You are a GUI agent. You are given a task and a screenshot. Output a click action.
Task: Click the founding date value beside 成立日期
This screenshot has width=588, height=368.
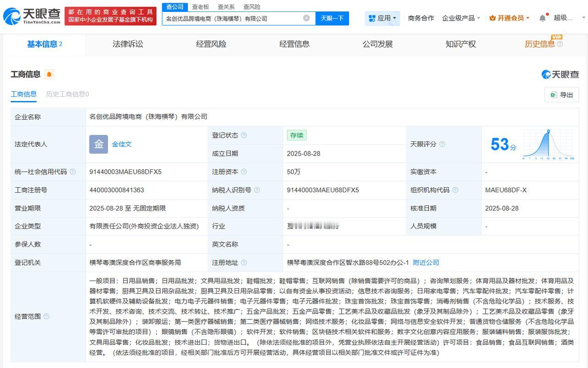coord(304,154)
